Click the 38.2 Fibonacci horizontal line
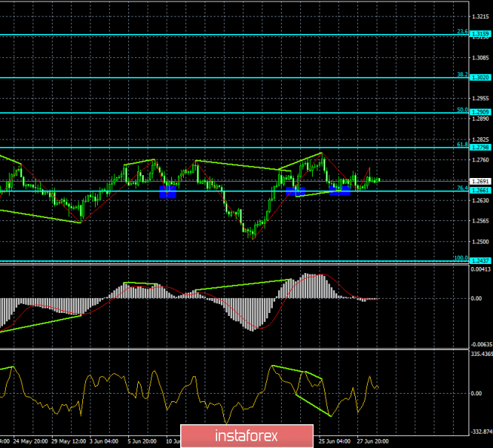This screenshot has height=448, width=493. tap(222, 77)
